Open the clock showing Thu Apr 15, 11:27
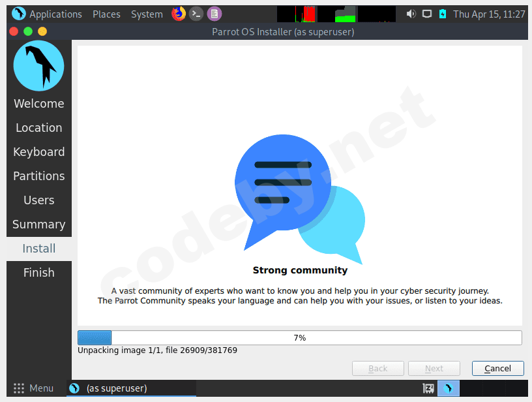This screenshot has width=532, height=402. [489, 14]
